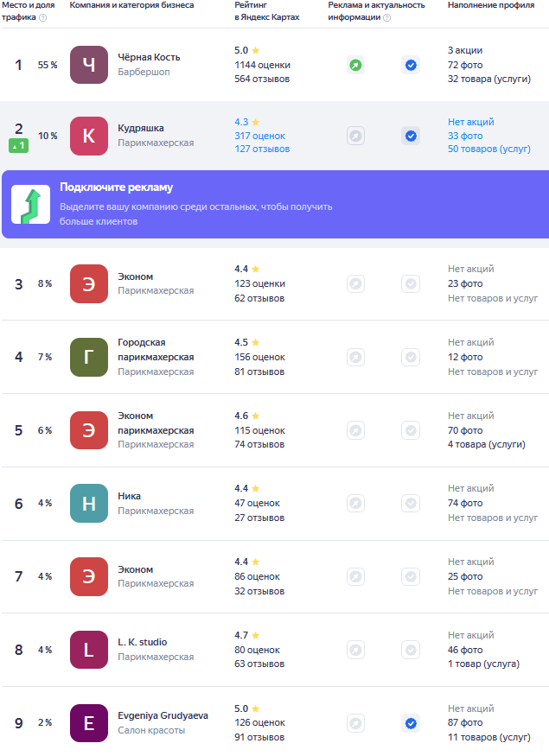Click the green position change badge for Кудряшка
The height and width of the screenshot is (756, 549).
point(18,145)
